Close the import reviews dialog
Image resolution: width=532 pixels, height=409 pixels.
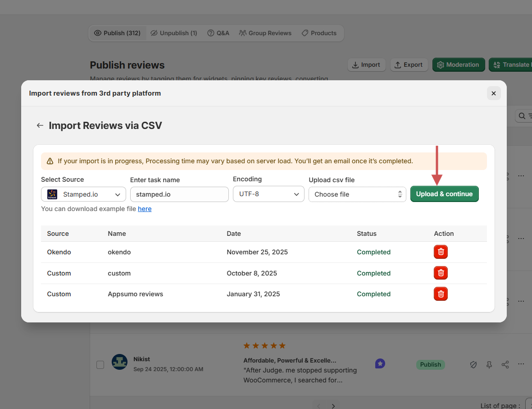pos(493,93)
